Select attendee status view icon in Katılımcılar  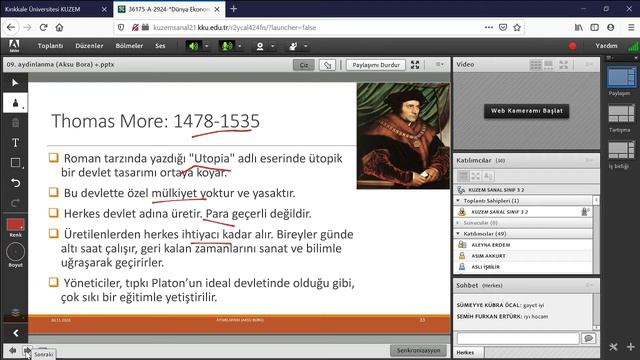[x=488, y=176]
